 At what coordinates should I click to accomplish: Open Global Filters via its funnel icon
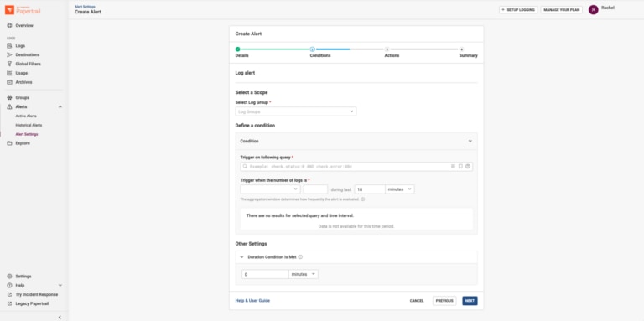pos(9,64)
